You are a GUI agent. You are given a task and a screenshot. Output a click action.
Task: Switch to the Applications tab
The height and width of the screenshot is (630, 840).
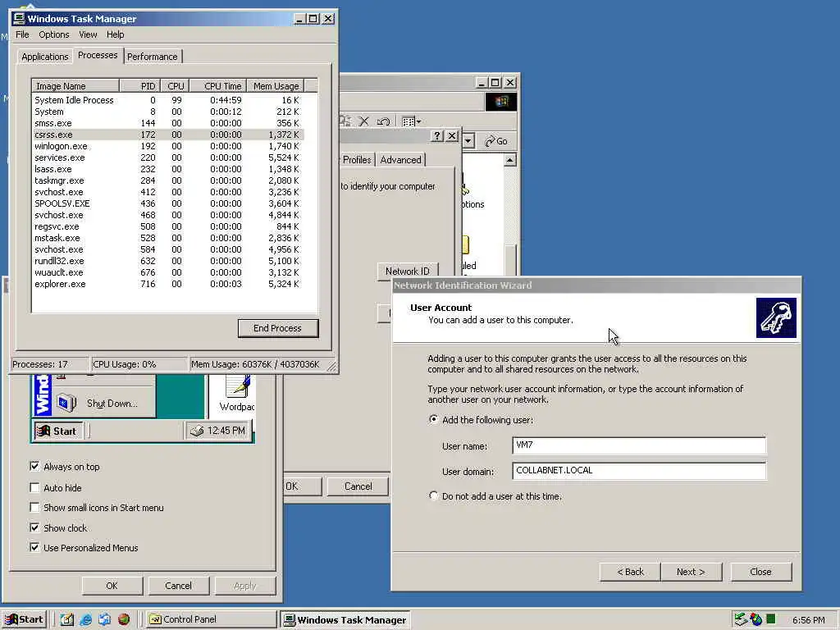(x=45, y=57)
